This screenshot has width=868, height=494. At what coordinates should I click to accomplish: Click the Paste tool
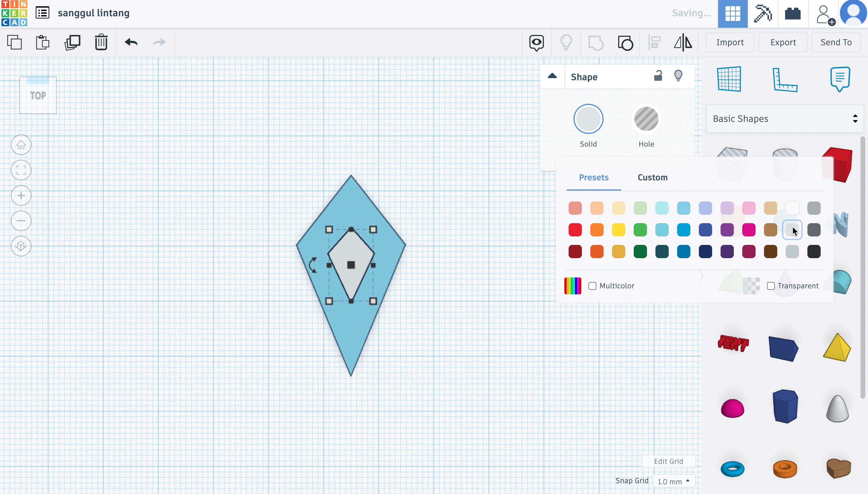[x=43, y=43]
